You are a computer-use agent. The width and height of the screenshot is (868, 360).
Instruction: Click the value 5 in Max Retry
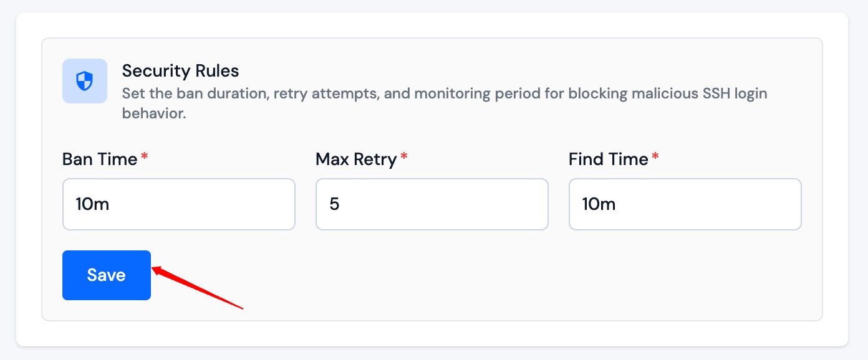click(x=334, y=204)
